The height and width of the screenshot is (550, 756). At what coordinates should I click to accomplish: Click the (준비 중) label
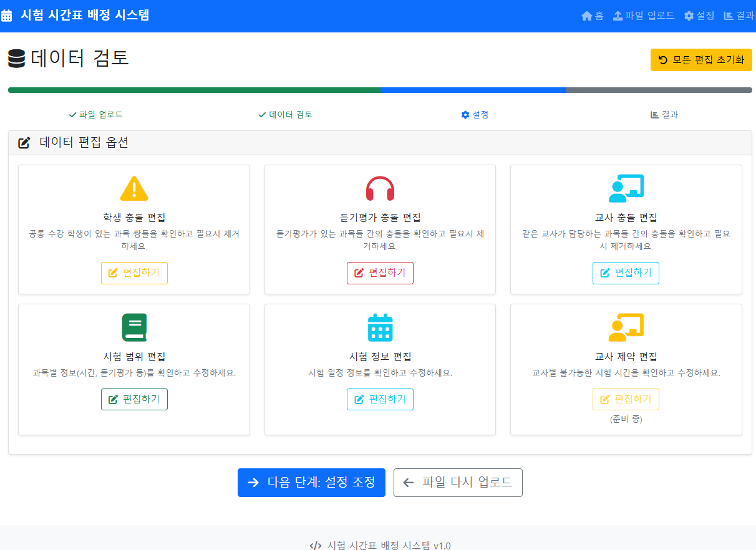626,419
